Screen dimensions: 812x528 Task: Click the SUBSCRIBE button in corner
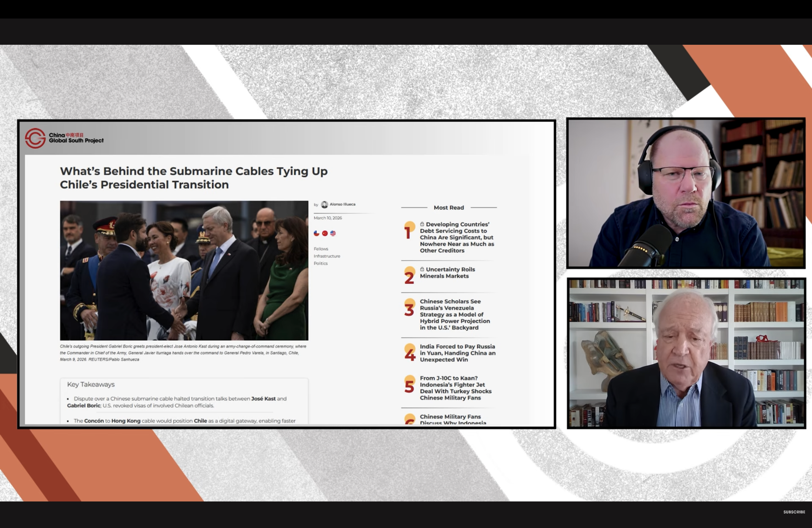(794, 512)
